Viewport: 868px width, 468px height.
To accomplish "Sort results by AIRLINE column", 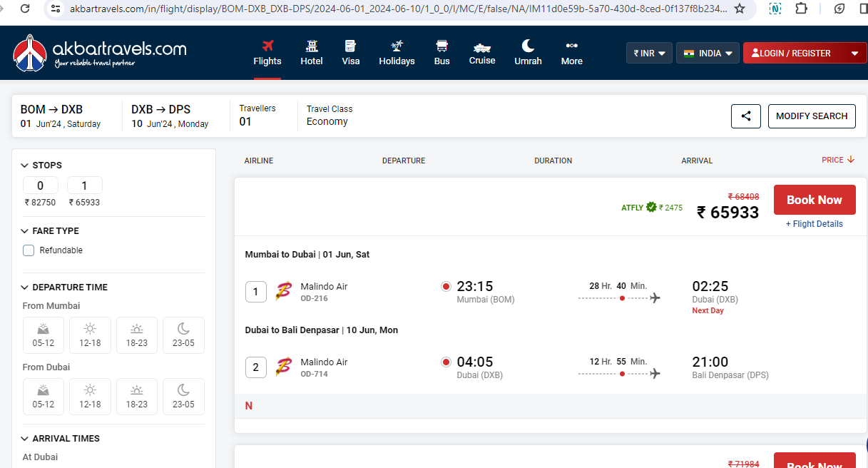I will [259, 161].
